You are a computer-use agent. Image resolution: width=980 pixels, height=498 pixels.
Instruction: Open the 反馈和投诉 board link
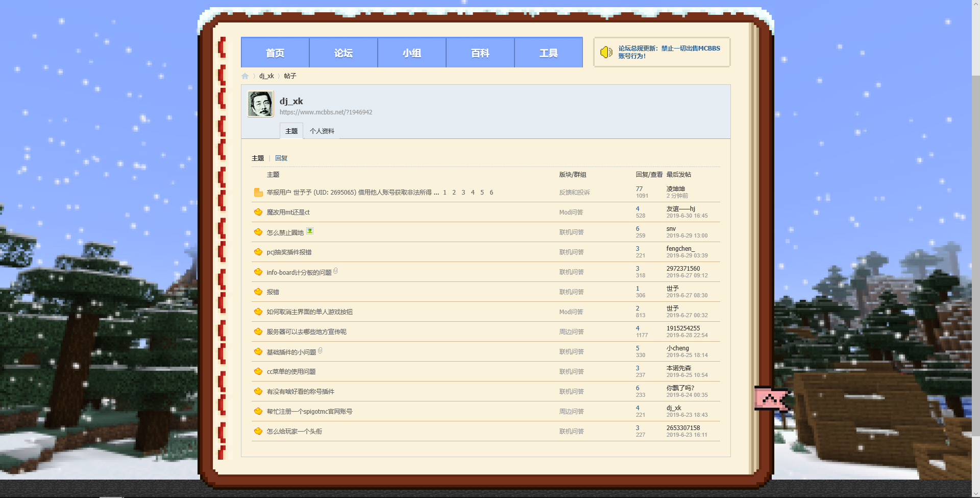point(574,193)
